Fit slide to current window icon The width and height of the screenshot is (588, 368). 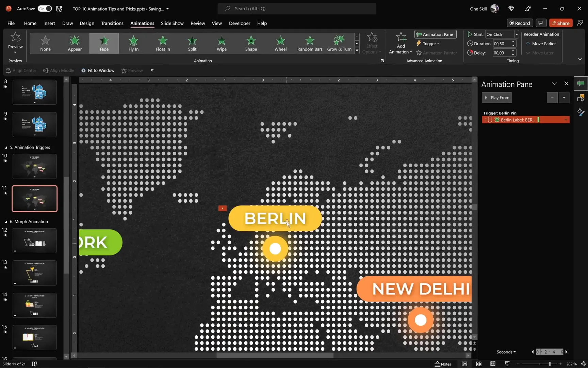click(584, 364)
